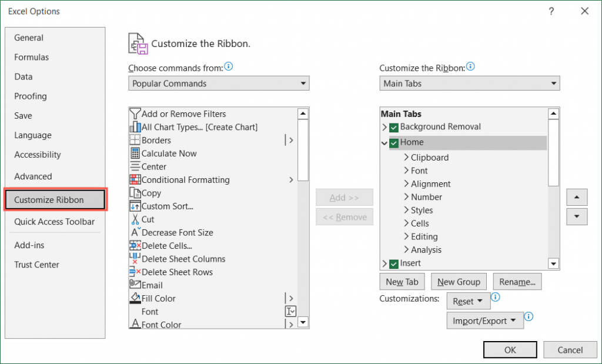Viewport: 602px width, 364px height.
Task: Select the All Chart Types icon
Action: coord(135,127)
